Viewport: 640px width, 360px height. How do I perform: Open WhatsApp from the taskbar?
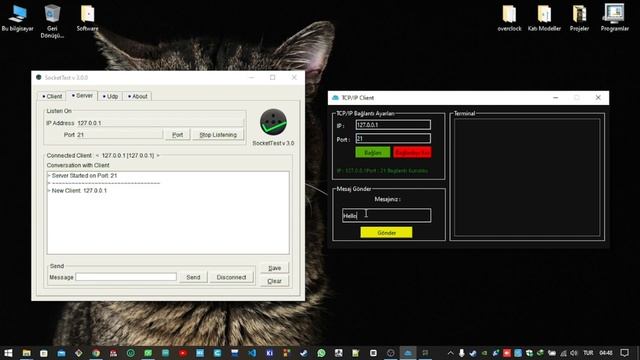click(321, 353)
